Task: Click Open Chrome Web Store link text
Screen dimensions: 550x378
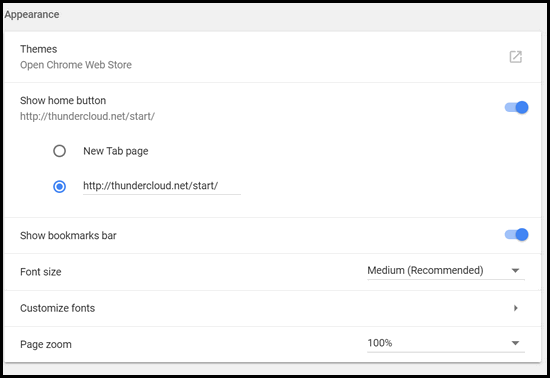Action: pyautogui.click(x=76, y=65)
